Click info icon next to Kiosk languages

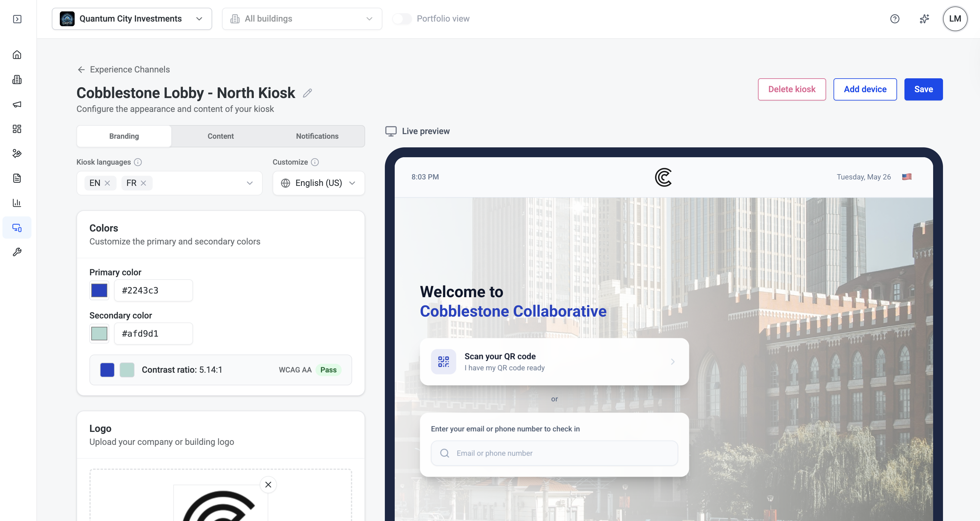tap(138, 162)
